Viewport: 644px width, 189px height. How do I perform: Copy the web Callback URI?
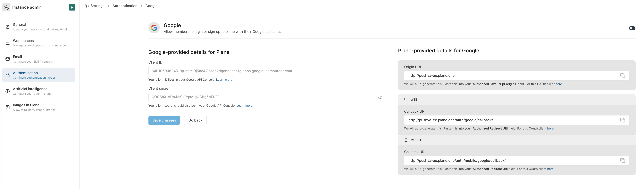pos(623,120)
